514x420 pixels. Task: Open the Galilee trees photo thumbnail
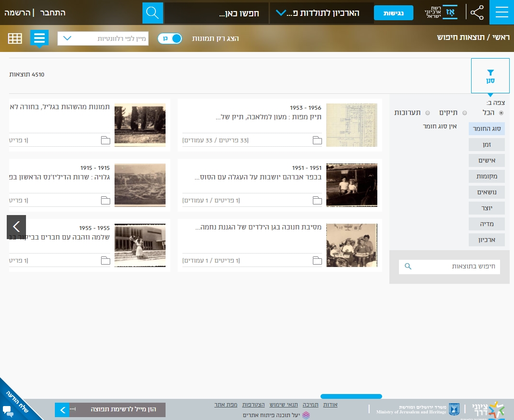tap(140, 125)
